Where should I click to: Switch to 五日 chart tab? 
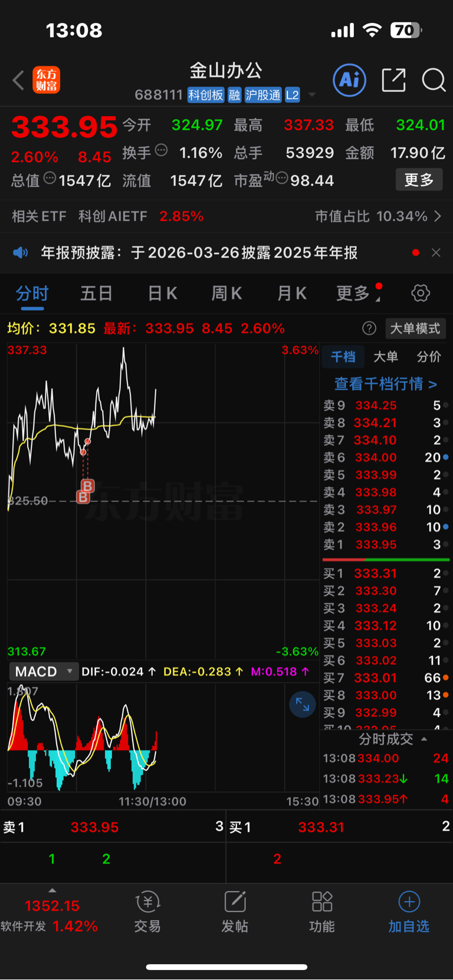click(x=96, y=293)
